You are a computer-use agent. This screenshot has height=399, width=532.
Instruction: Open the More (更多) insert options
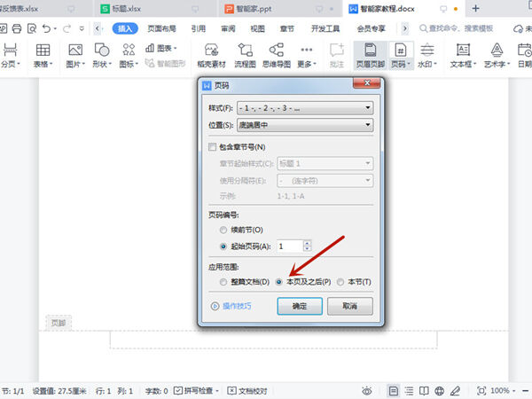307,55
